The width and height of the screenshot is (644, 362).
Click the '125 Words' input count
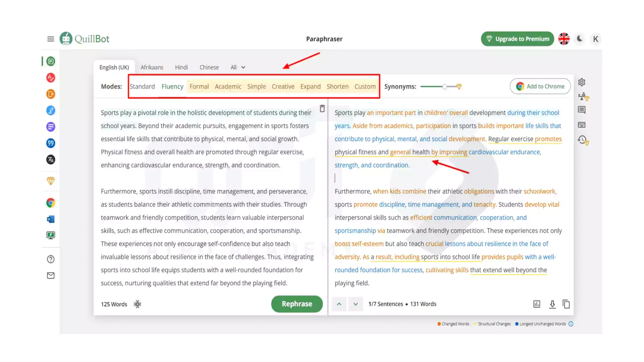click(x=114, y=304)
